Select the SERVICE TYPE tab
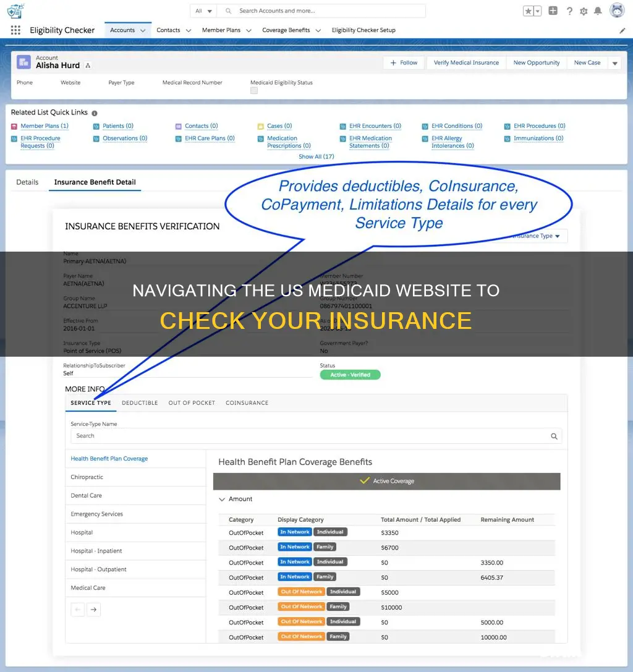633x672 pixels. [91, 403]
